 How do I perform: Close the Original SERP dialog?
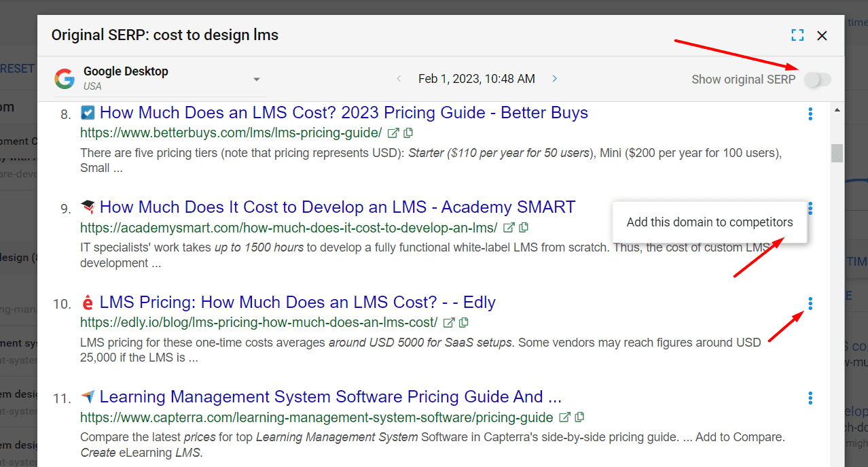click(x=822, y=35)
